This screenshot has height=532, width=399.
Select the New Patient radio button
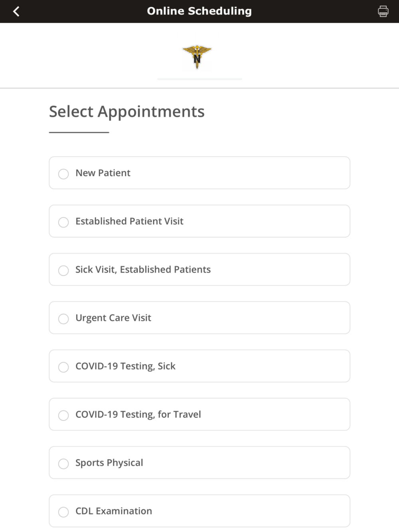point(63,174)
